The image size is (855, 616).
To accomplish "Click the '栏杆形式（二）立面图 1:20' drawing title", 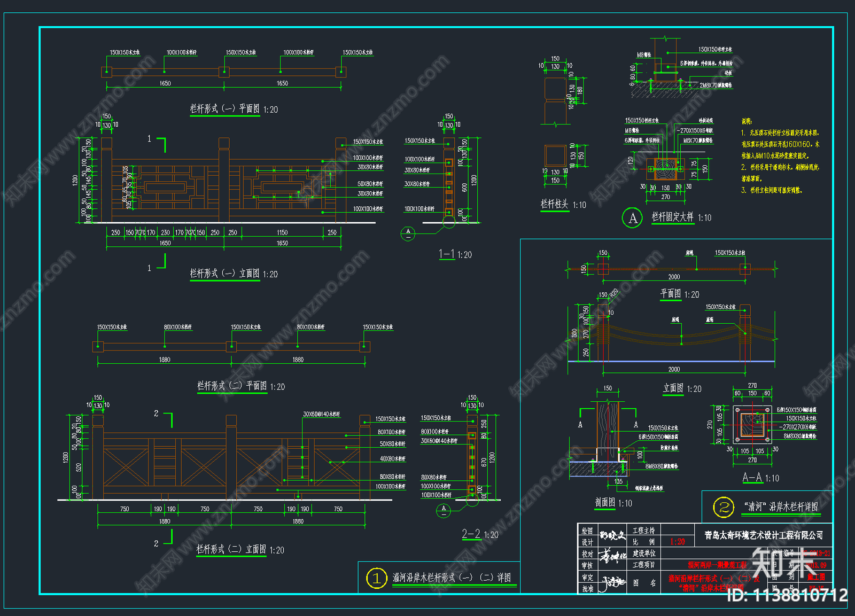I will 240,549.
